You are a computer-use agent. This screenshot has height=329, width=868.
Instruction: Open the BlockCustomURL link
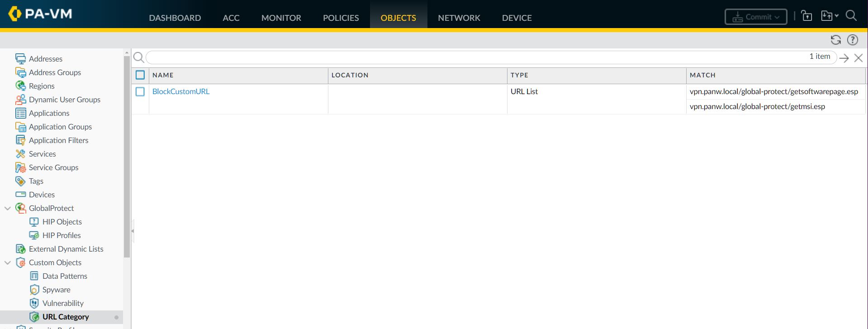[x=181, y=91]
